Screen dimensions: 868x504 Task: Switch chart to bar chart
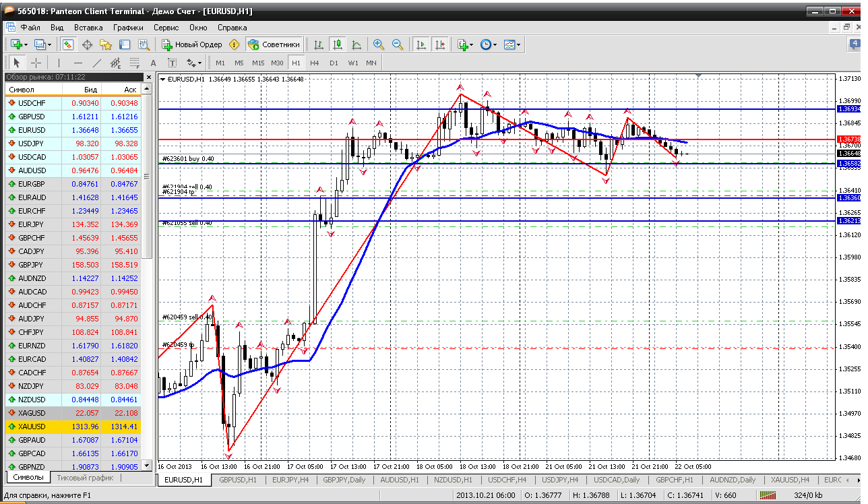pyautogui.click(x=319, y=44)
